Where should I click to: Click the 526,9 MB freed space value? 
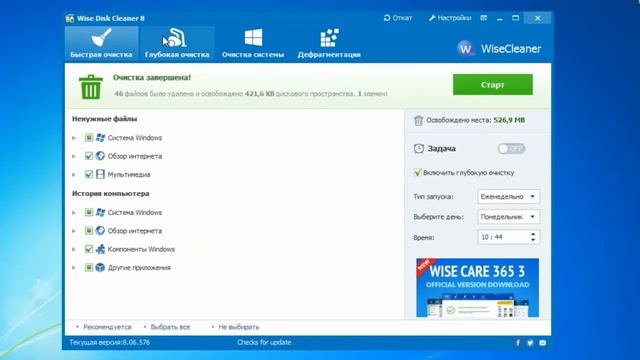coord(509,120)
